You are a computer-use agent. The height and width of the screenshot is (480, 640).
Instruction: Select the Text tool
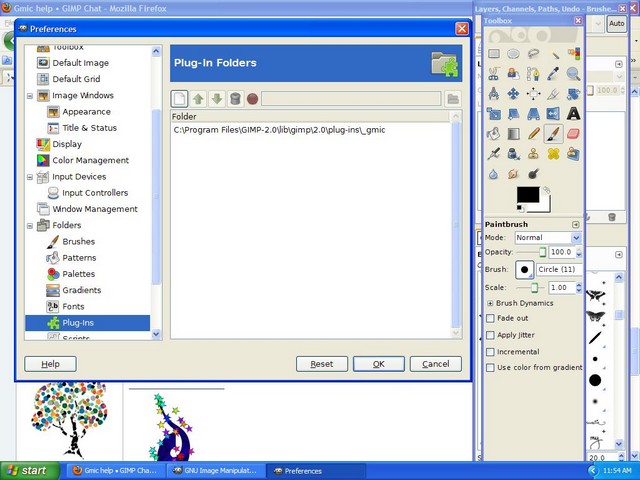[x=573, y=113]
